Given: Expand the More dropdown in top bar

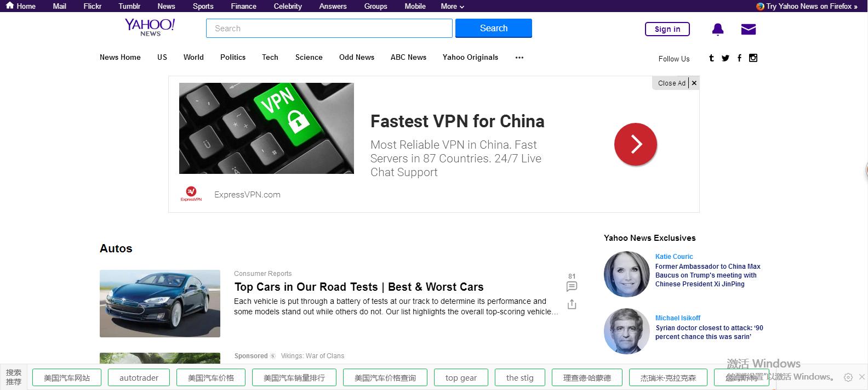Looking at the screenshot, I should pos(453,6).
